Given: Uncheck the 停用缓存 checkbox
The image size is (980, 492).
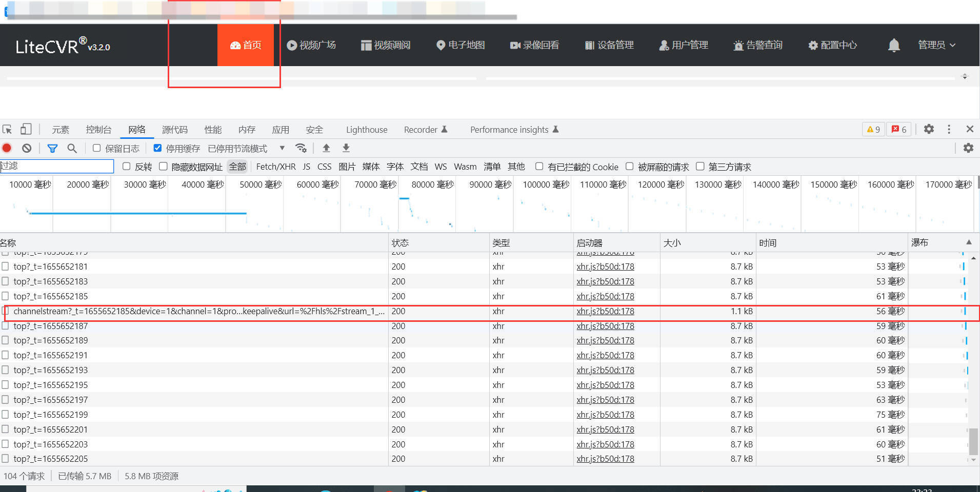Looking at the screenshot, I should 157,148.
